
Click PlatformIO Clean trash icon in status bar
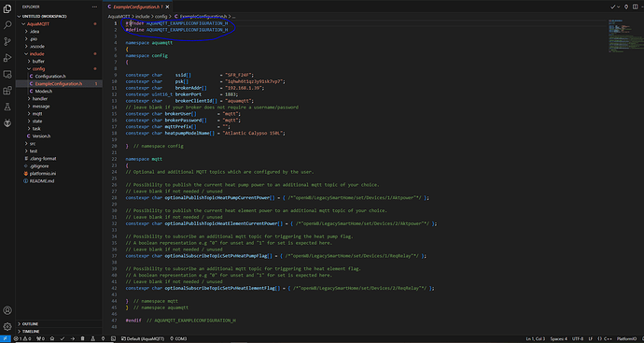coord(82,339)
